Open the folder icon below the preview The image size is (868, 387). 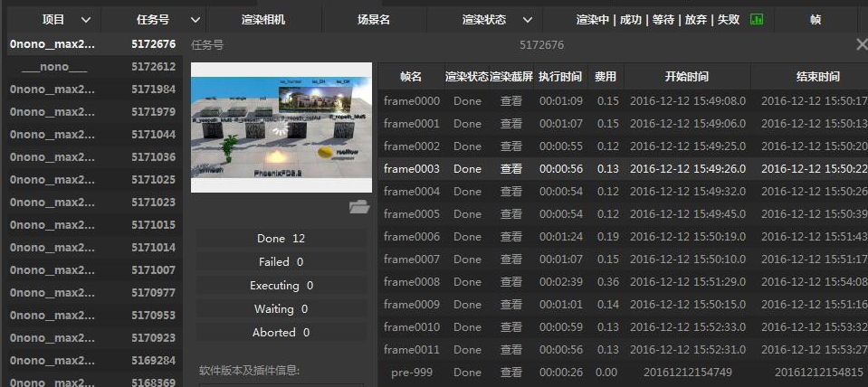[359, 208]
